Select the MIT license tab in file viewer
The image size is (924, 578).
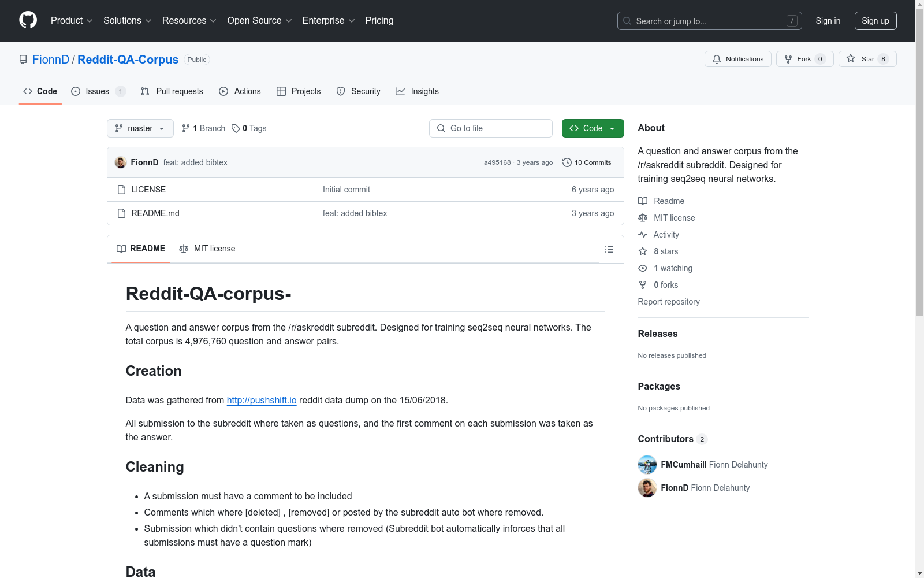point(207,249)
